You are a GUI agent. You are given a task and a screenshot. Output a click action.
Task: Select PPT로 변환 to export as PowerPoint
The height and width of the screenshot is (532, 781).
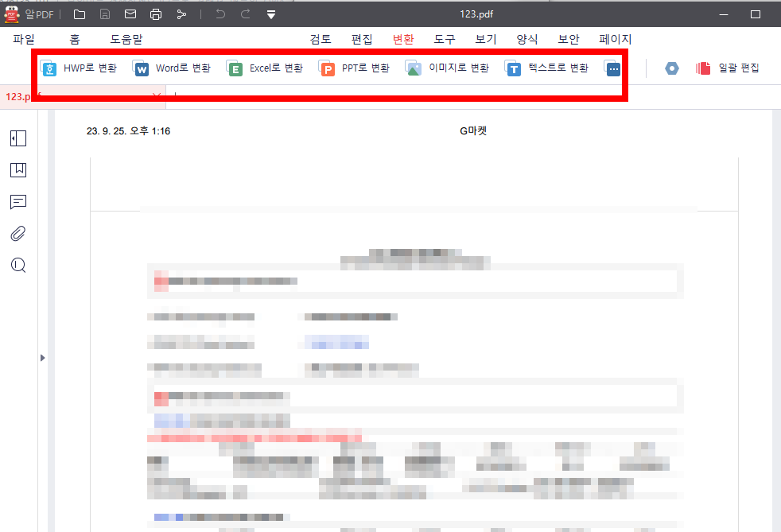(x=353, y=68)
